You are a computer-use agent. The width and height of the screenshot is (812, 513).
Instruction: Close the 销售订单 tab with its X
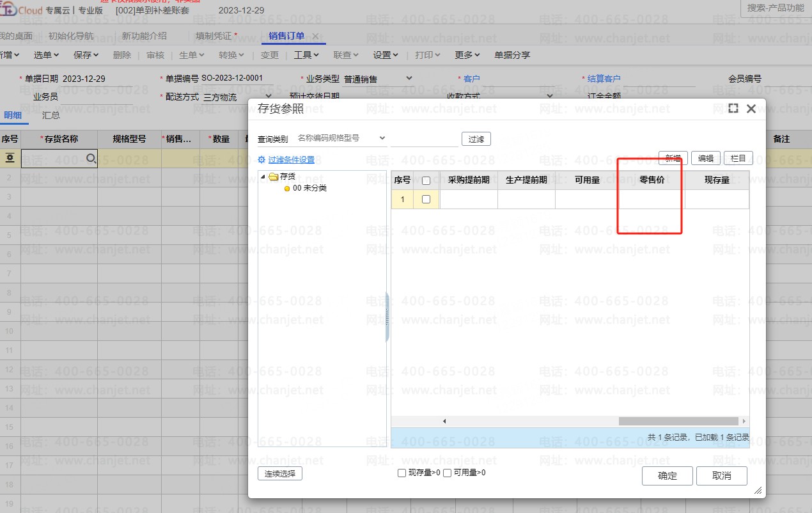click(315, 36)
